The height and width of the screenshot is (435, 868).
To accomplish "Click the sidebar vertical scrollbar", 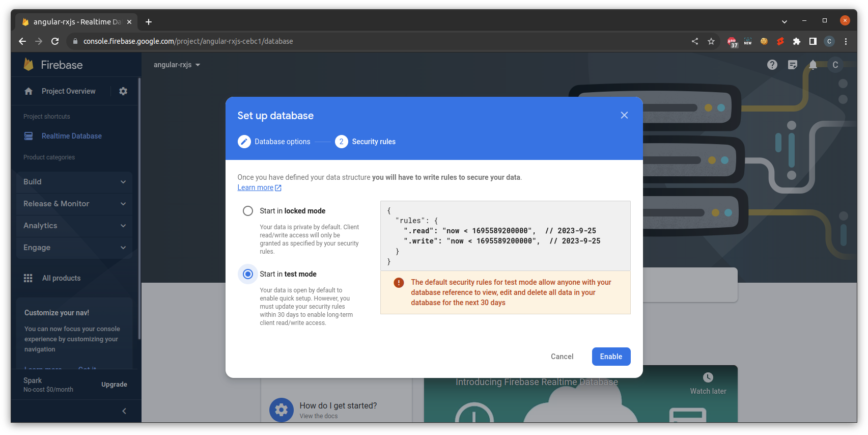I will [x=139, y=209].
